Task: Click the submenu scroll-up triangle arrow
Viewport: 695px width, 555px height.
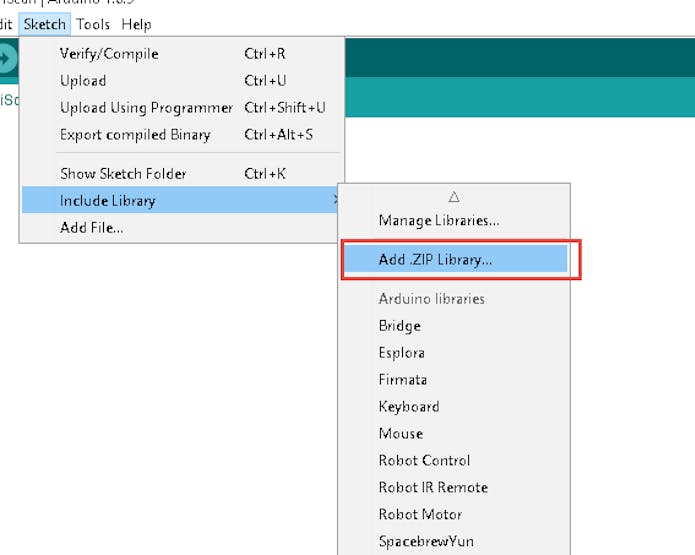Action: (454, 197)
